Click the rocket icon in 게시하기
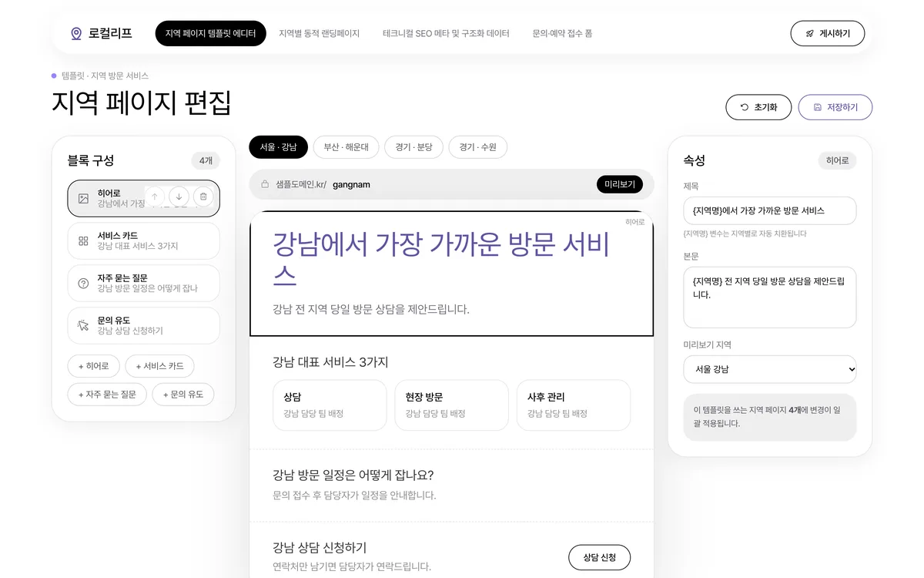 point(810,34)
